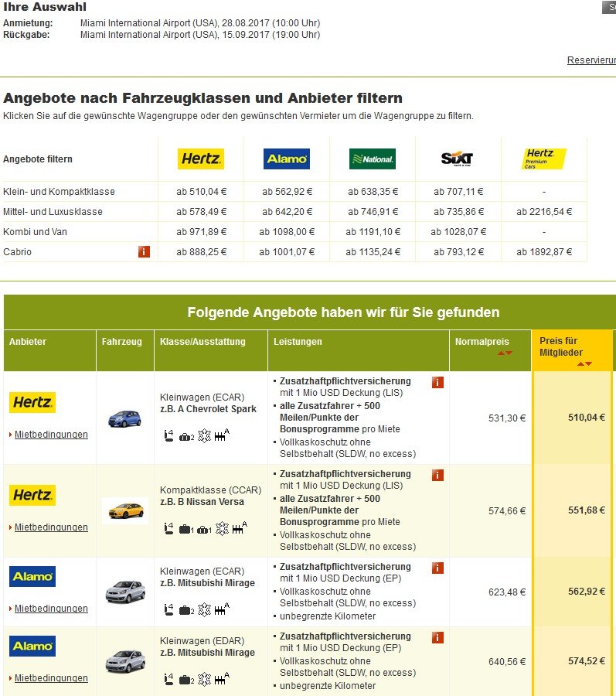Select Sixt Mittelklasse price ab 735,86 €
The image size is (616, 696).
coord(458,212)
